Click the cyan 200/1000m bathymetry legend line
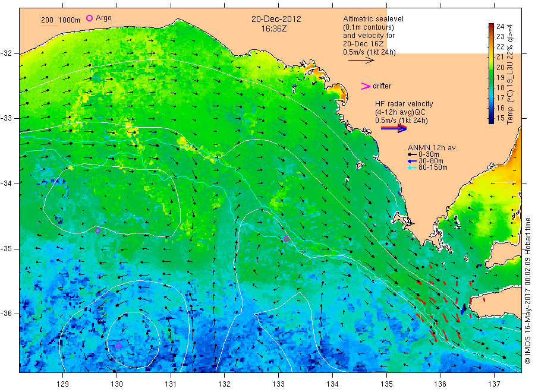535x392 pixels. coord(50,26)
